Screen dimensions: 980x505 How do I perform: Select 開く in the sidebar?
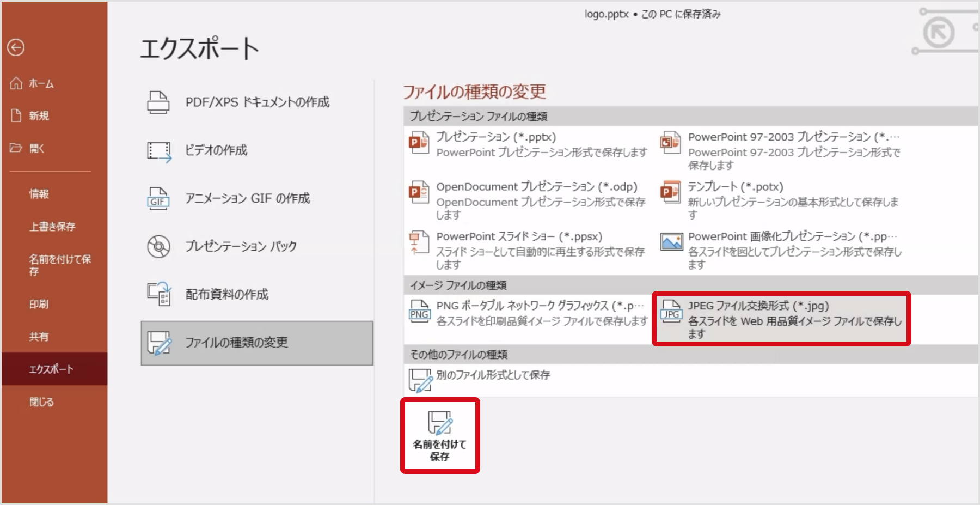tap(36, 148)
